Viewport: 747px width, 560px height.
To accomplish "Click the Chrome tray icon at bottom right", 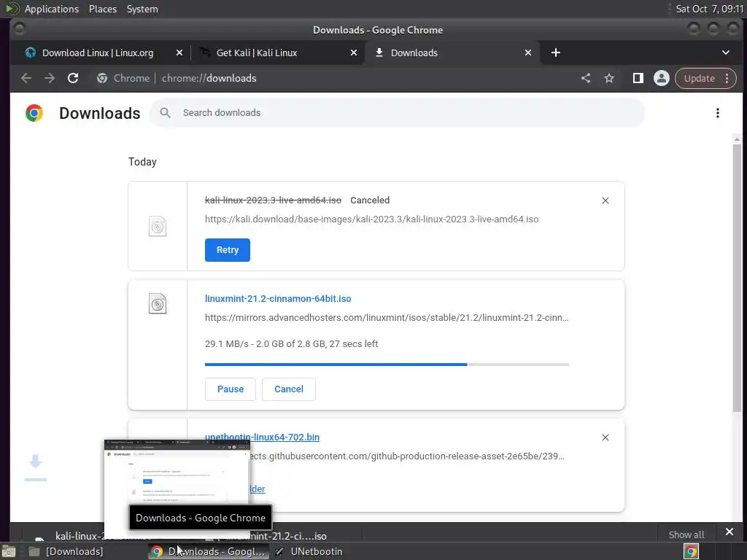I will click(x=691, y=551).
